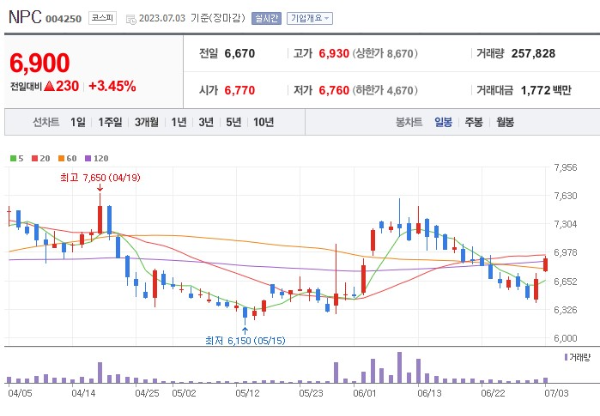Viewport: 600px width, 416px height.
Task: Click the 시가 value 6,770
Action: (x=240, y=90)
